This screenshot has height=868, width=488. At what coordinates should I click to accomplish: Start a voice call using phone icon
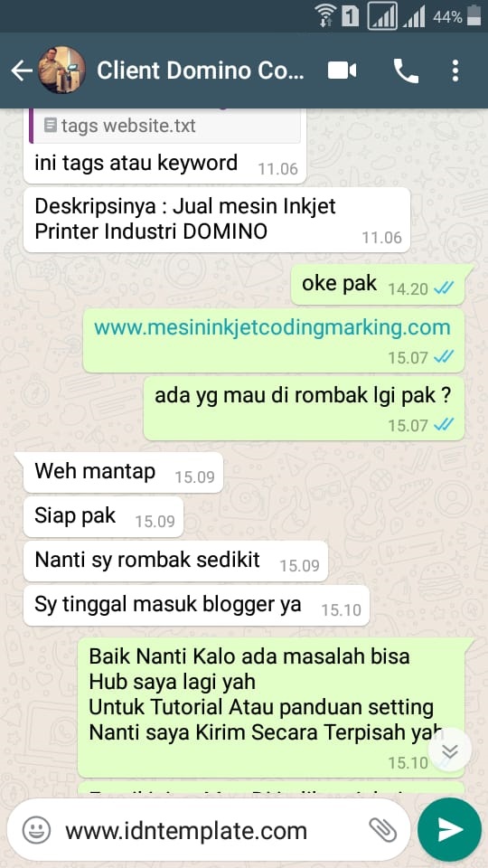pos(406,71)
